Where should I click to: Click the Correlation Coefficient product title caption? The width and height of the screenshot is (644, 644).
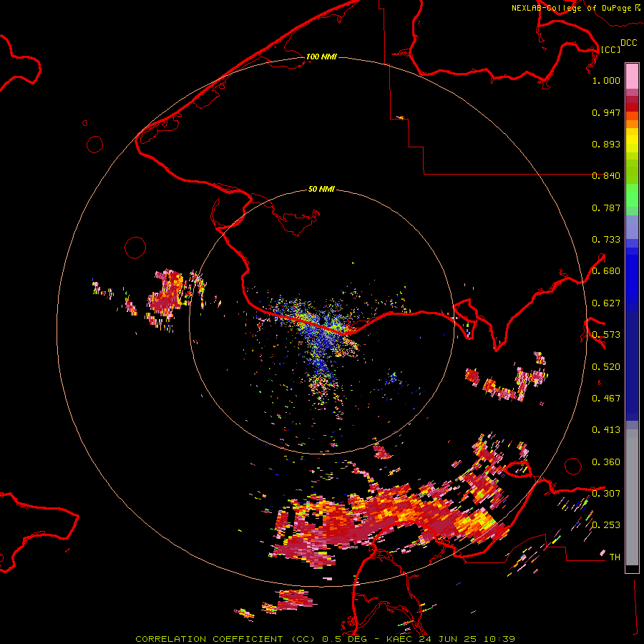326,639
